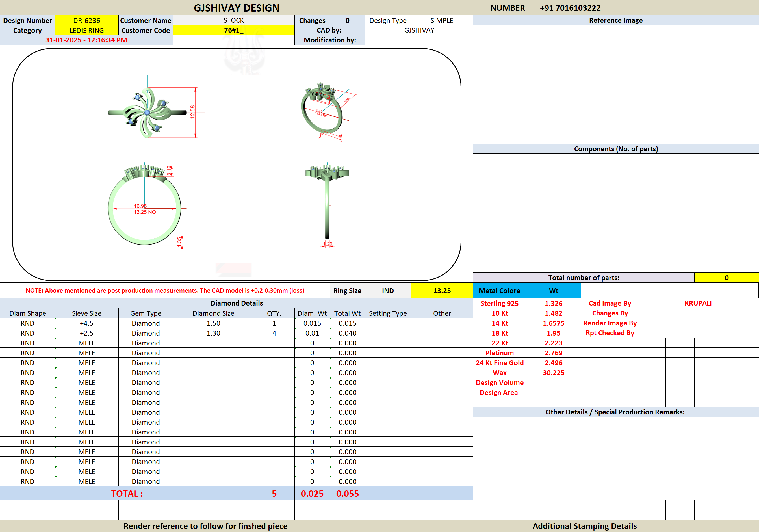
Task: Click the red NOTE about post production measurements
Action: pos(165,291)
